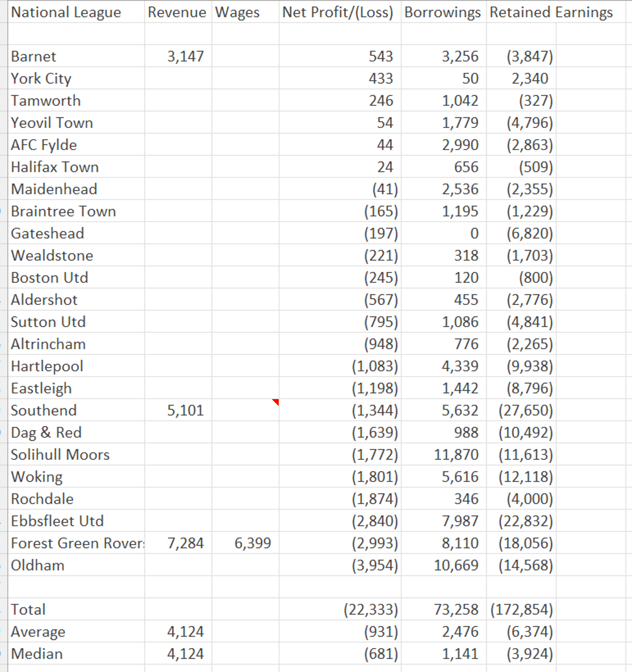Viewport: 632px width, 672px height.
Task: Select the Wages column header
Action: tap(246, 12)
